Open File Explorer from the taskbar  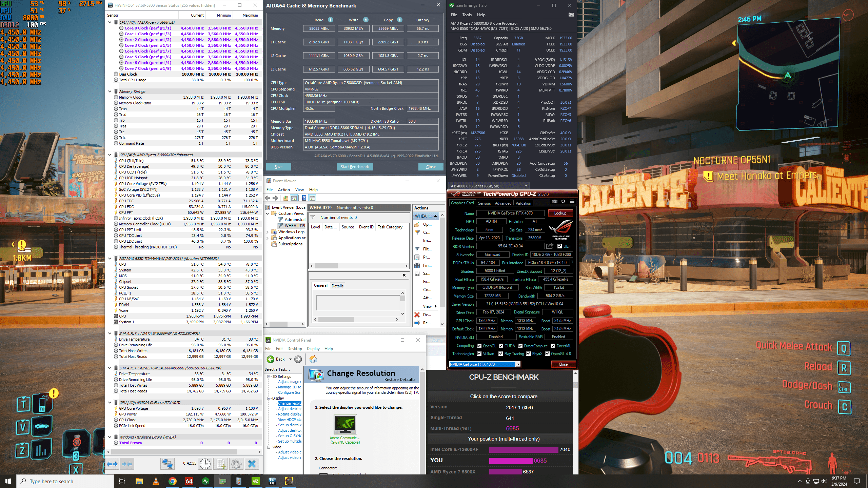[139, 481]
